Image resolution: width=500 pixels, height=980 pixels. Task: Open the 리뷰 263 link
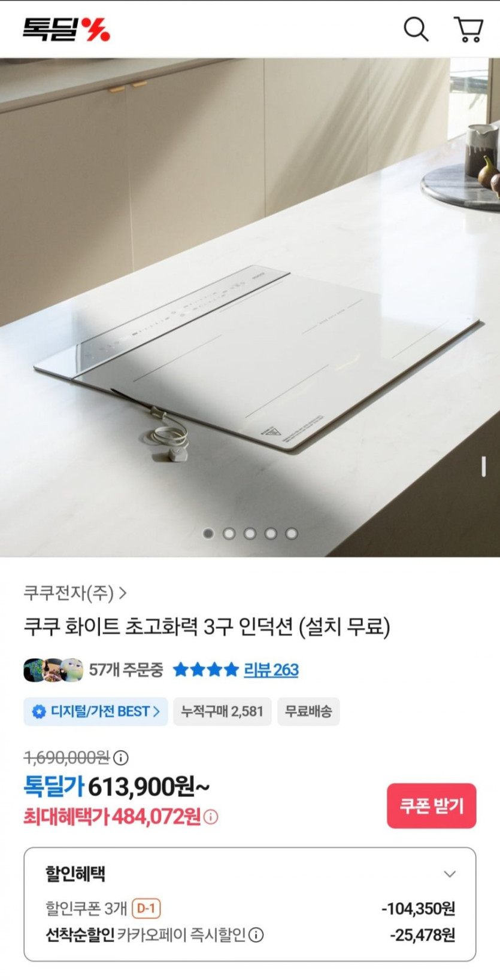pyautogui.click(x=271, y=669)
